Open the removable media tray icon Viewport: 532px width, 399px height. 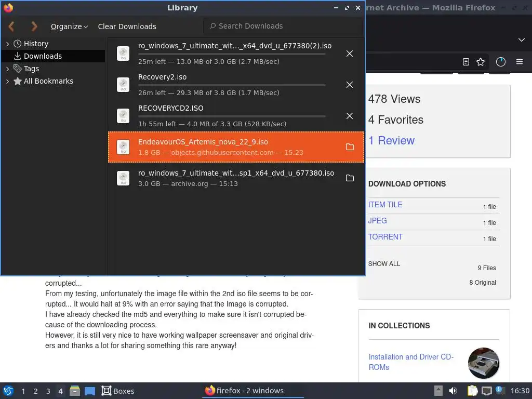click(438, 391)
